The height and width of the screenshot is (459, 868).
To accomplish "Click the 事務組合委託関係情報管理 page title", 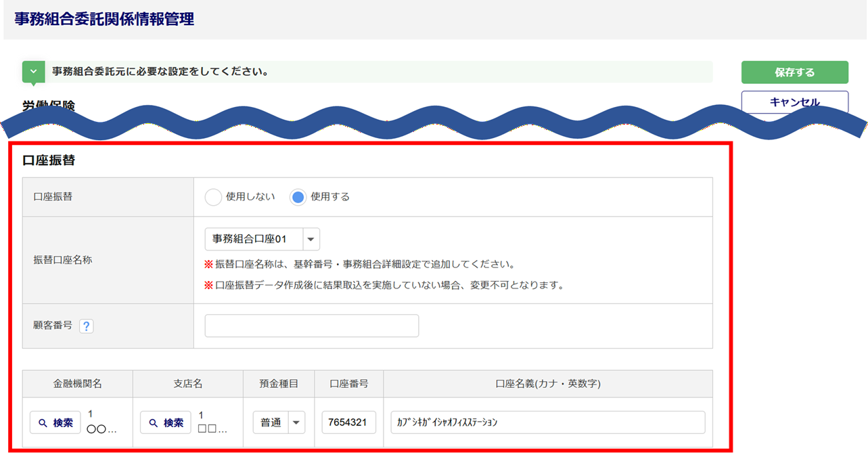I will (104, 20).
